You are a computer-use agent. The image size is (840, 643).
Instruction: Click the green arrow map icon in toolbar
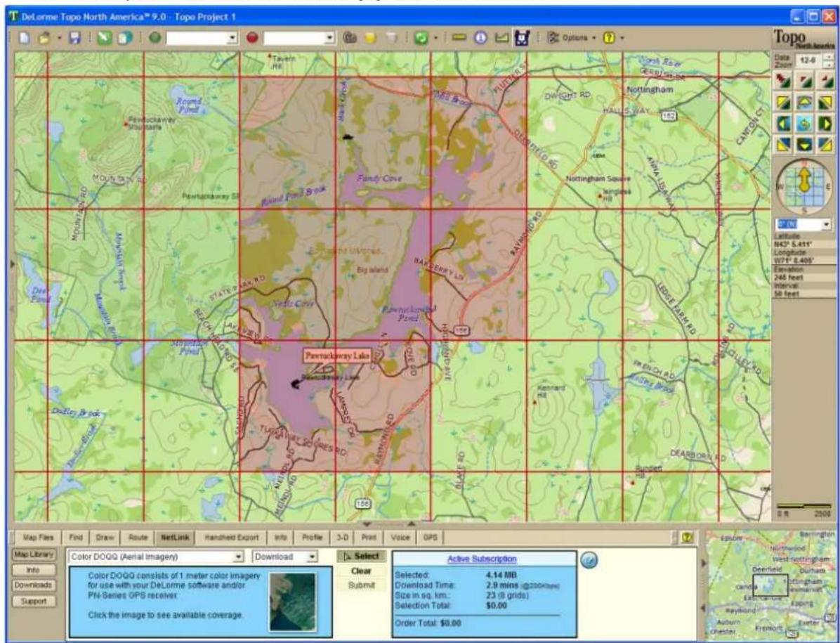tap(105, 39)
